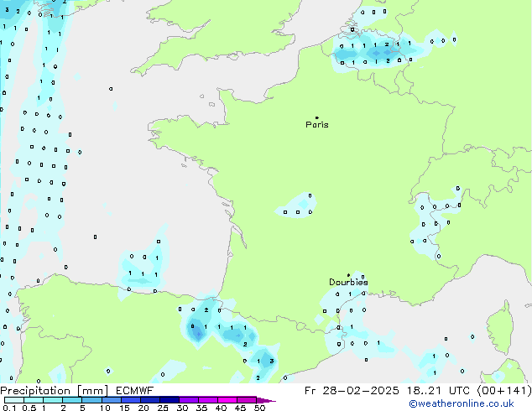Select the palest cyan legend swatch at 0.1
This screenshot has width=532, height=411.
pyautogui.click(x=14, y=400)
